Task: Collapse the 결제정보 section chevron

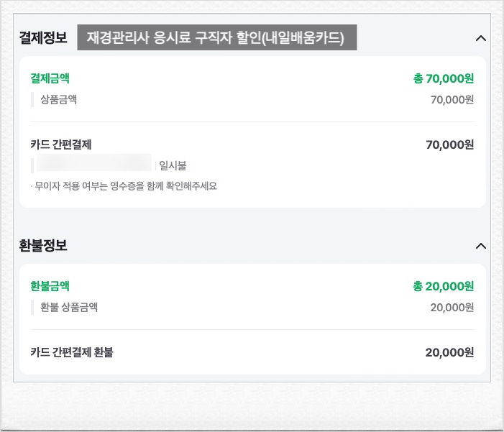Action: 481,38
